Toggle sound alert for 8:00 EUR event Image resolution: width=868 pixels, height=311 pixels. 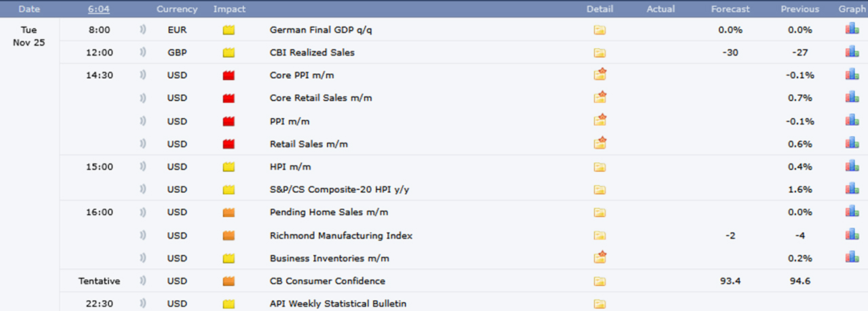(143, 30)
